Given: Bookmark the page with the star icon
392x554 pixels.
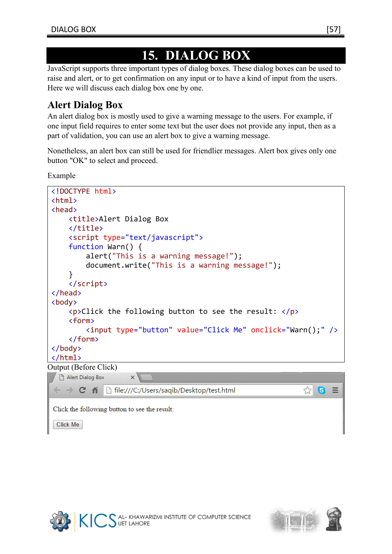Looking at the screenshot, I should pos(307,390).
